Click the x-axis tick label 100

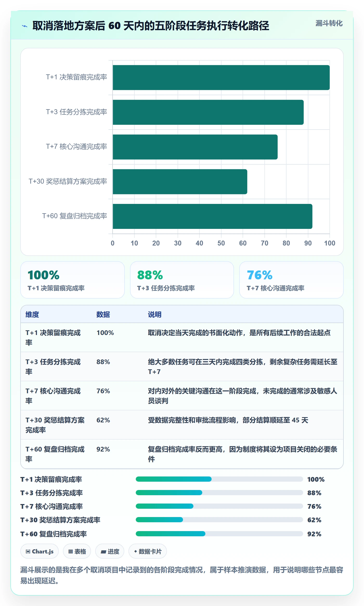pyautogui.click(x=330, y=243)
